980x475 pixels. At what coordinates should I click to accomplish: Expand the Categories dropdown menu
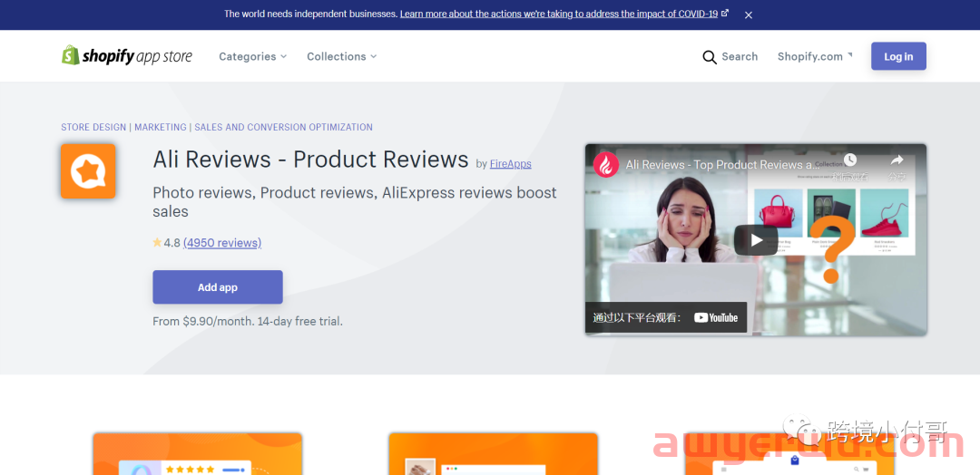tap(252, 56)
